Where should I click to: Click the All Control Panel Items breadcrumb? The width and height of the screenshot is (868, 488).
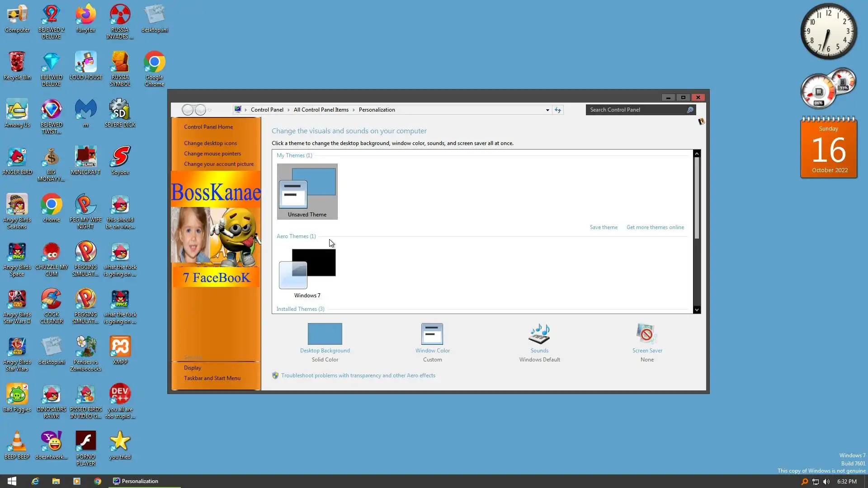point(321,110)
